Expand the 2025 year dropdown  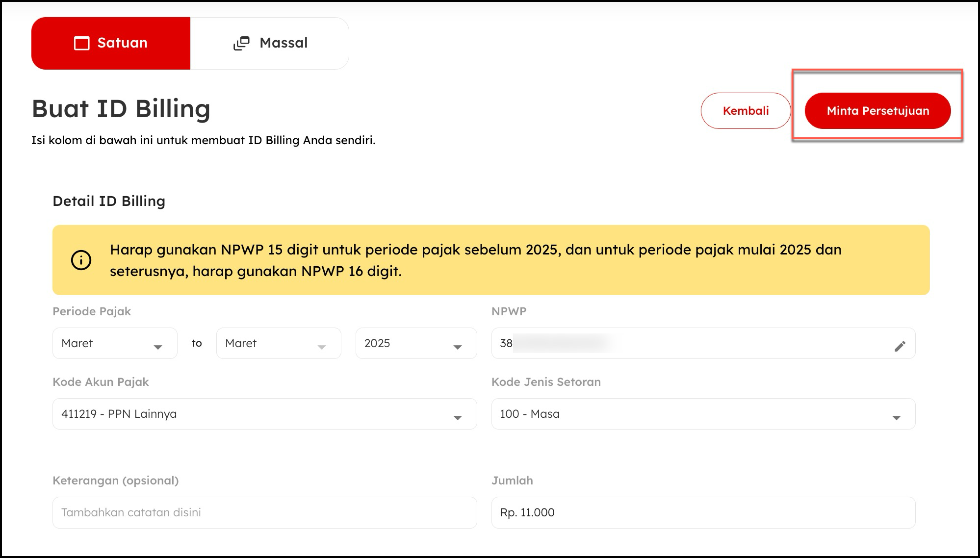pyautogui.click(x=415, y=343)
